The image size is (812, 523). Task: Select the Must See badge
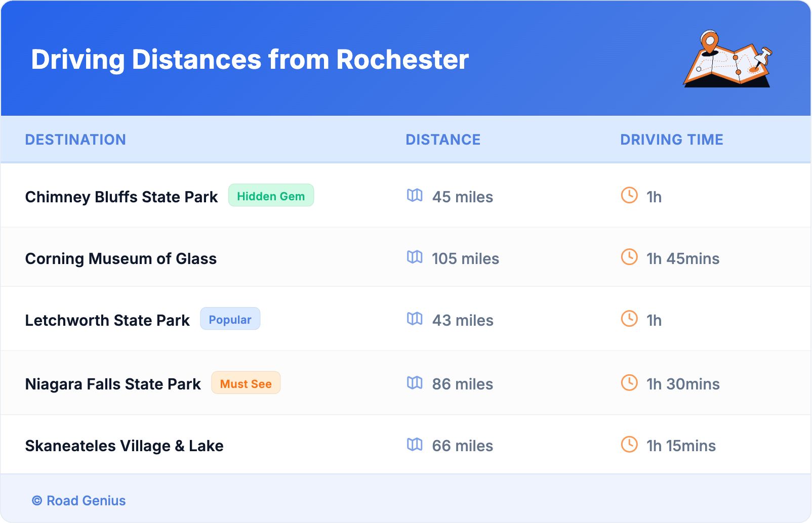246,383
